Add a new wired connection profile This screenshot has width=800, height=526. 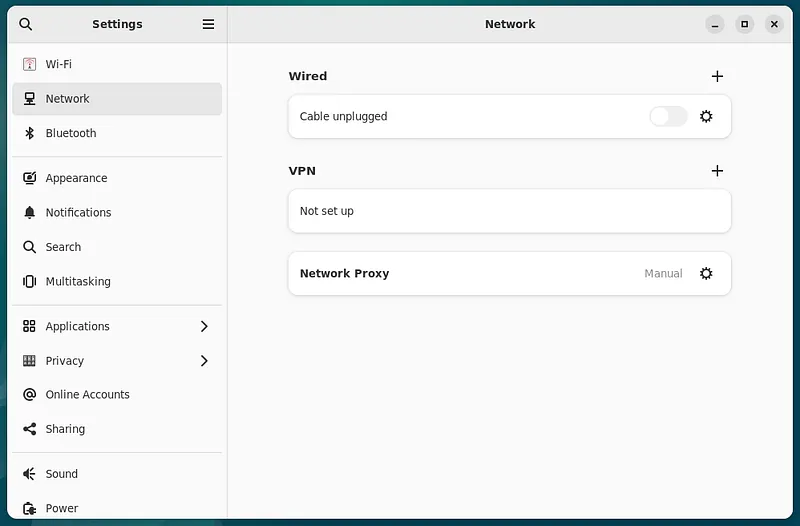(x=716, y=76)
